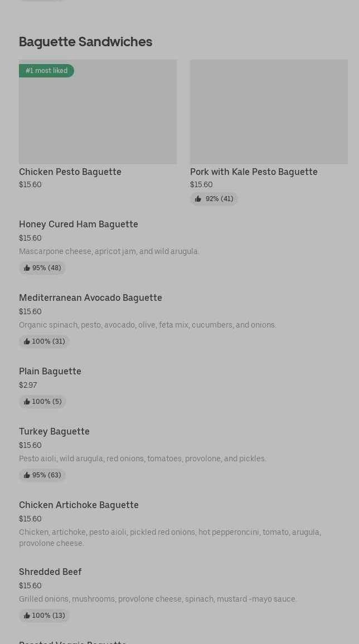Choose the Plain Baguette item

pos(50,371)
